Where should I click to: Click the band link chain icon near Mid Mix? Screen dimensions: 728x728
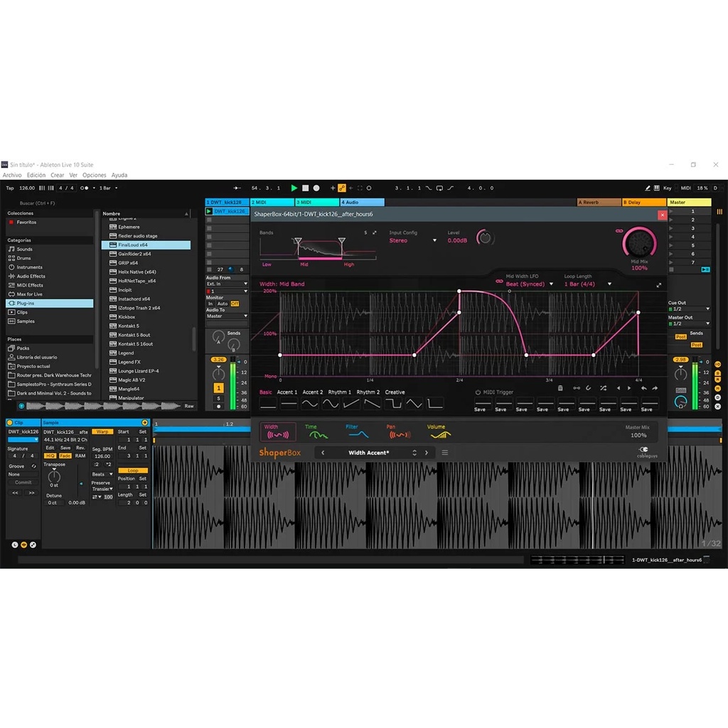click(x=619, y=231)
